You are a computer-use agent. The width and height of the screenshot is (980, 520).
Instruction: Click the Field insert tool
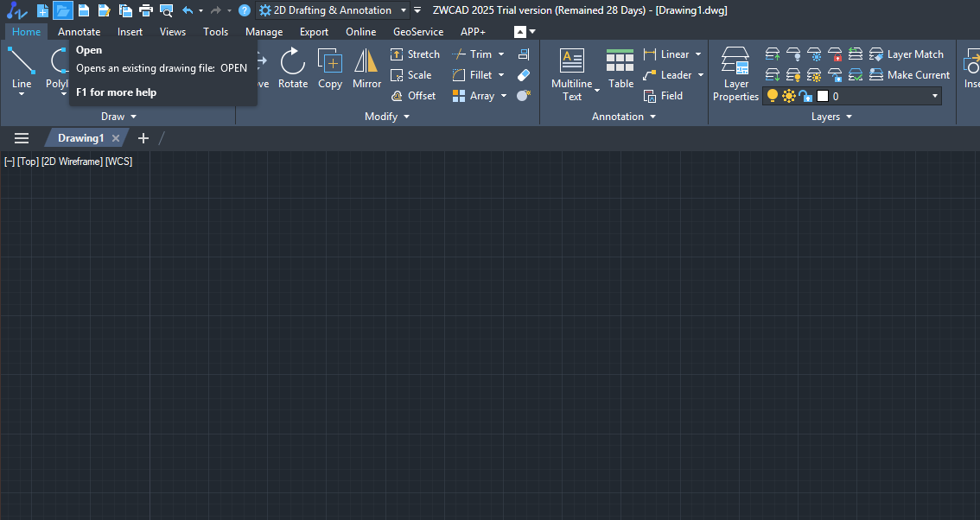(x=663, y=96)
